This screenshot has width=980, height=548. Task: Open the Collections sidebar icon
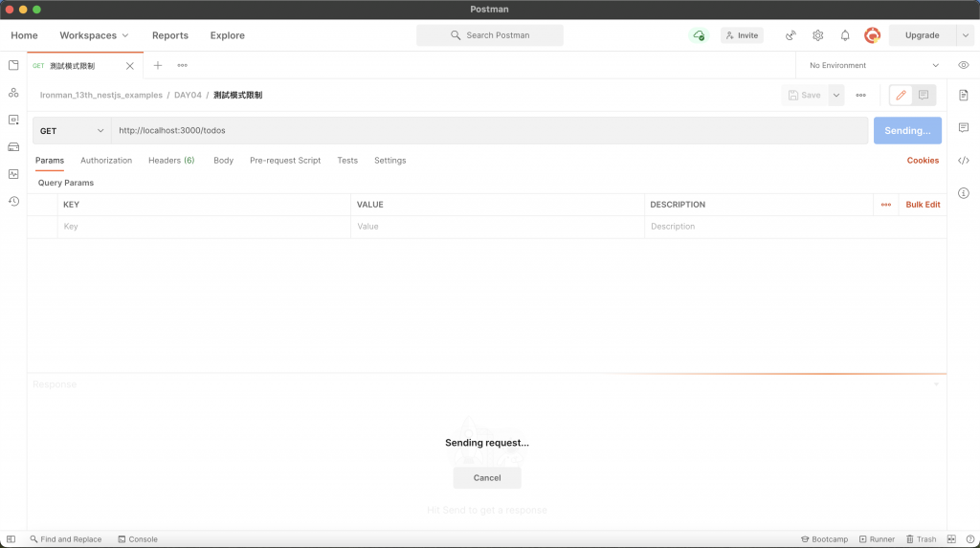click(13, 66)
